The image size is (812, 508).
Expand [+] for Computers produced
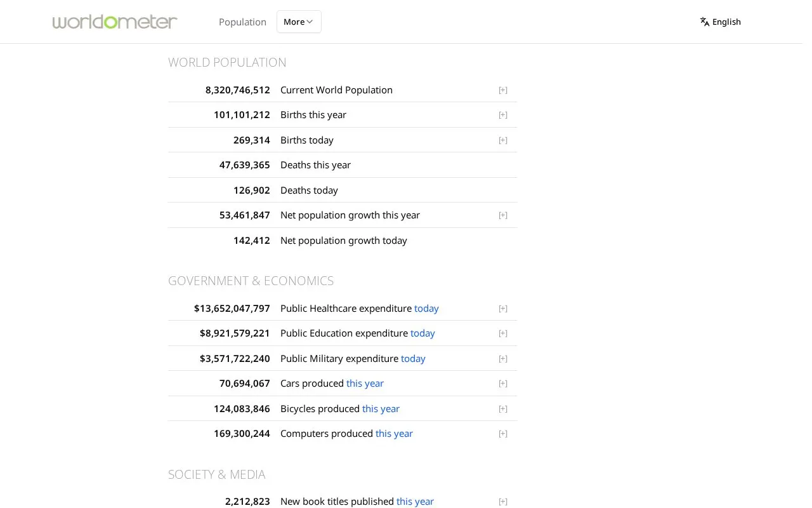coord(503,434)
